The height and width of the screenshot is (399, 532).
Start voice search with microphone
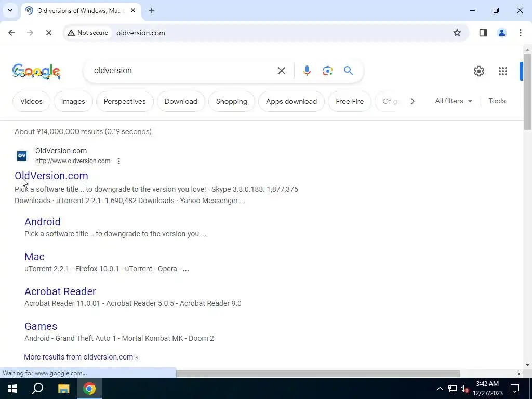click(x=307, y=71)
